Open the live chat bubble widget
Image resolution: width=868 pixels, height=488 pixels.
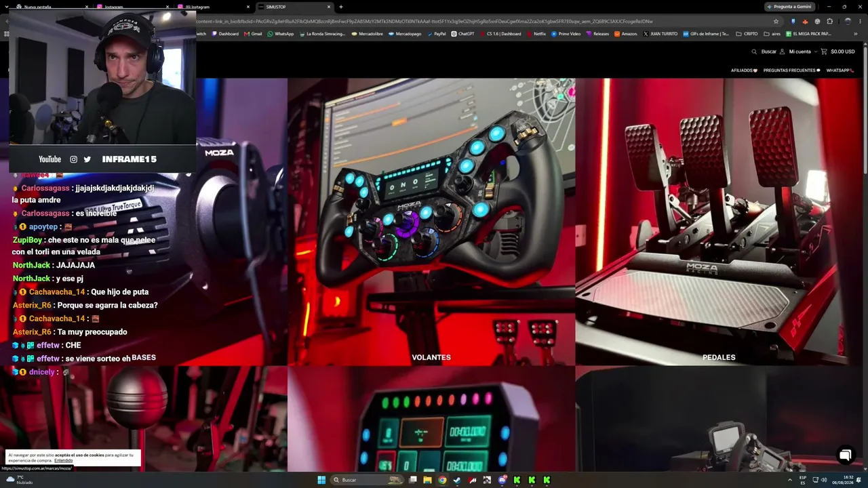(x=845, y=455)
